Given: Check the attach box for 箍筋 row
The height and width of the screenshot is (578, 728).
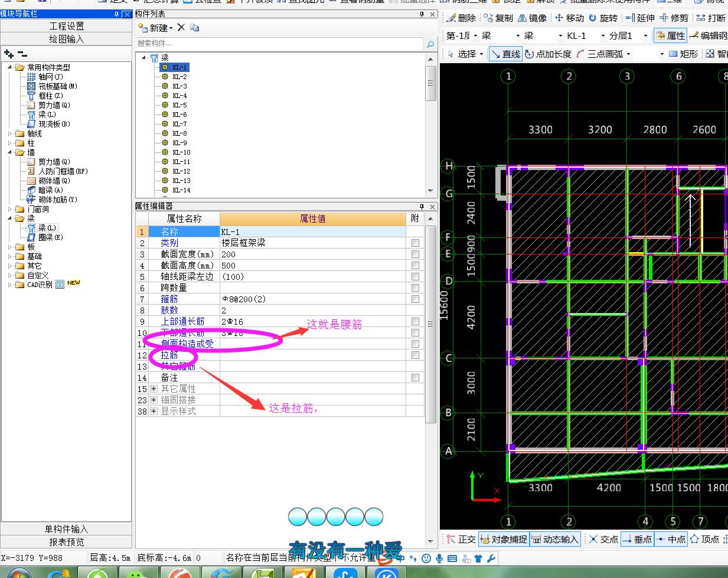Looking at the screenshot, I should click(416, 299).
